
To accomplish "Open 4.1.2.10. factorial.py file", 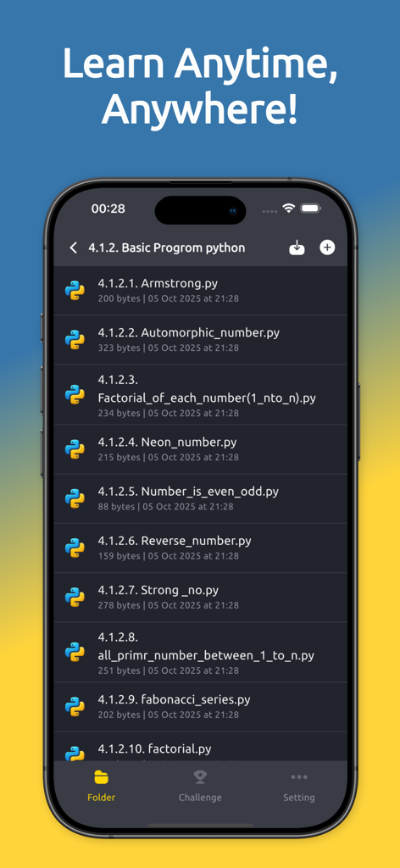I will (200, 747).
